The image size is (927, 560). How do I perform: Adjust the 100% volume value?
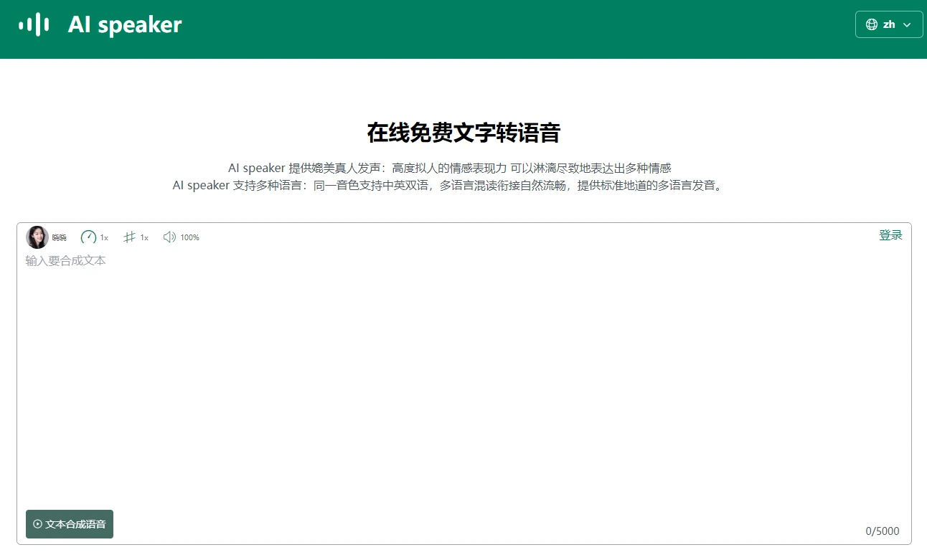click(190, 238)
